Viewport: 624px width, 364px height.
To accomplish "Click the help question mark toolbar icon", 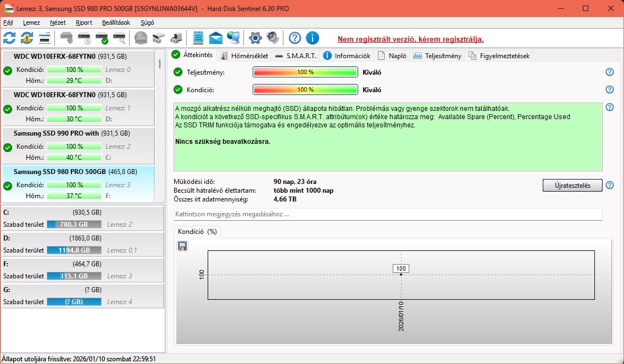I will pyautogui.click(x=295, y=38).
